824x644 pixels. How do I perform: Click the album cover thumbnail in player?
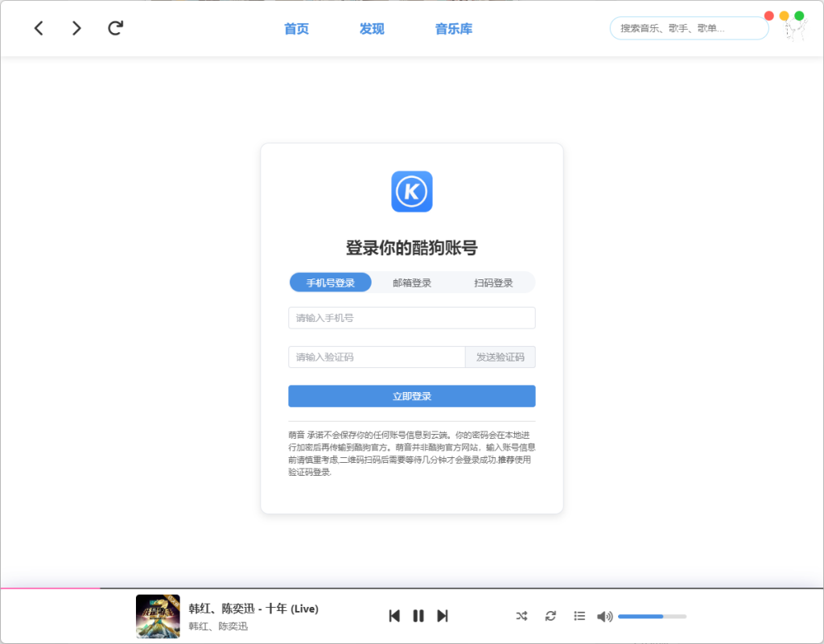tap(158, 616)
